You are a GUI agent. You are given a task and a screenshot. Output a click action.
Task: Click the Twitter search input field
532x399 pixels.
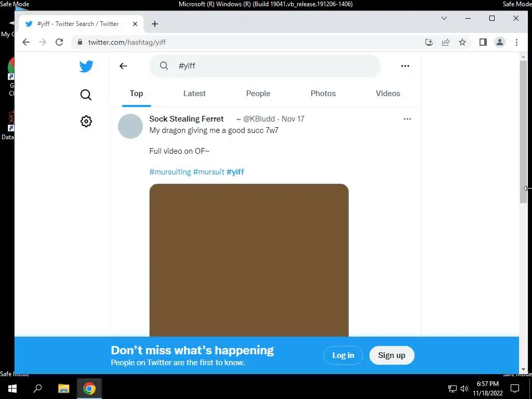(x=265, y=66)
